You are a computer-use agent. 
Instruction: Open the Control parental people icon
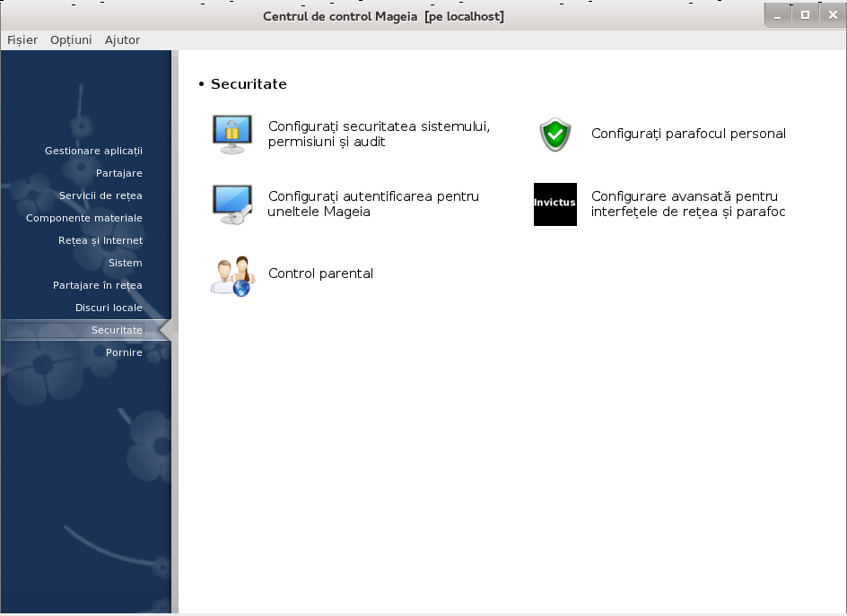(x=232, y=275)
